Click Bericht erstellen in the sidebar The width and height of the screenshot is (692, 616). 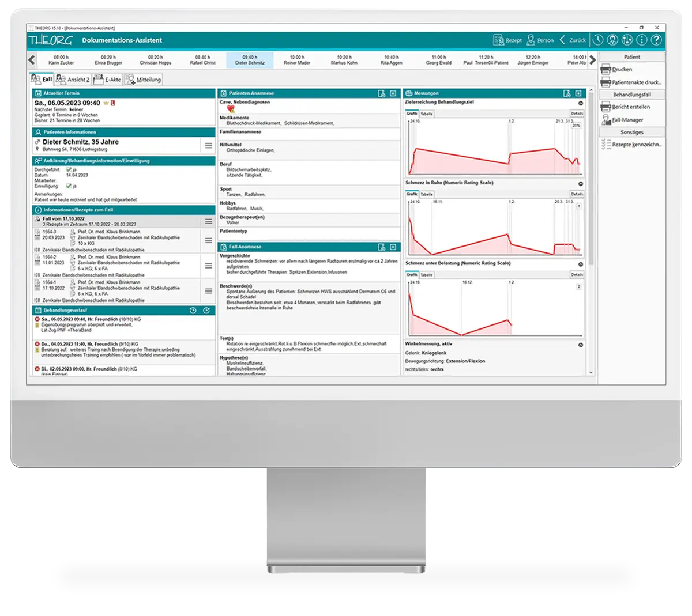click(630, 107)
